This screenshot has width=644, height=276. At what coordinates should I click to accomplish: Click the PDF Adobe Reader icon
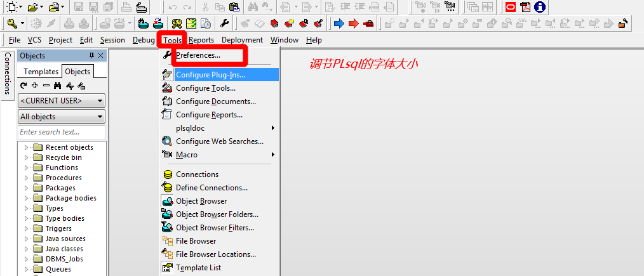pos(525,6)
